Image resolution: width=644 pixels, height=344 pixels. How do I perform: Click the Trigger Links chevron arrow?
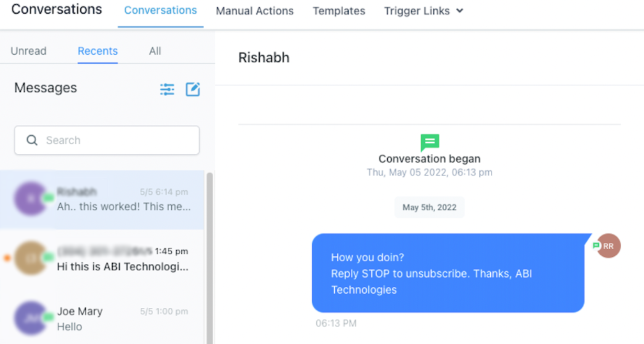click(x=460, y=11)
